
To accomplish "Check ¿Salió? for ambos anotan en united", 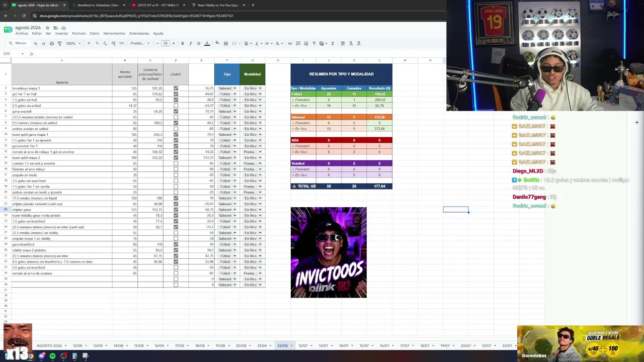I will pyautogui.click(x=176, y=129).
